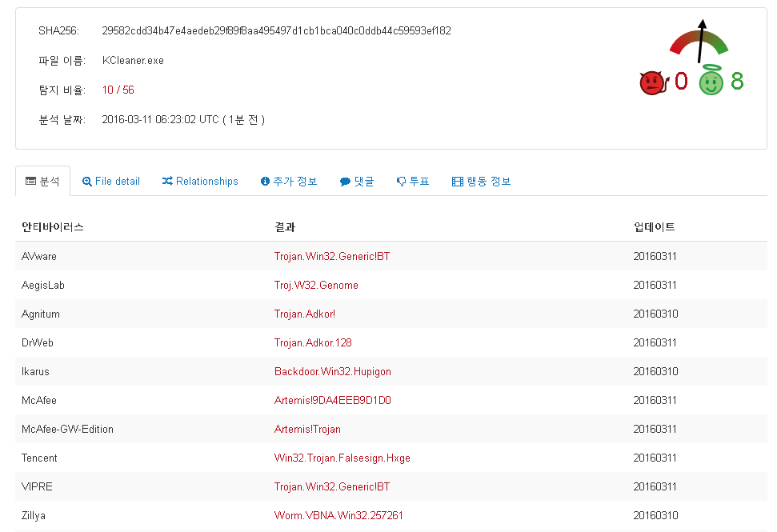
Task: Click the 10 / 56 detection ratio
Action: tap(118, 90)
